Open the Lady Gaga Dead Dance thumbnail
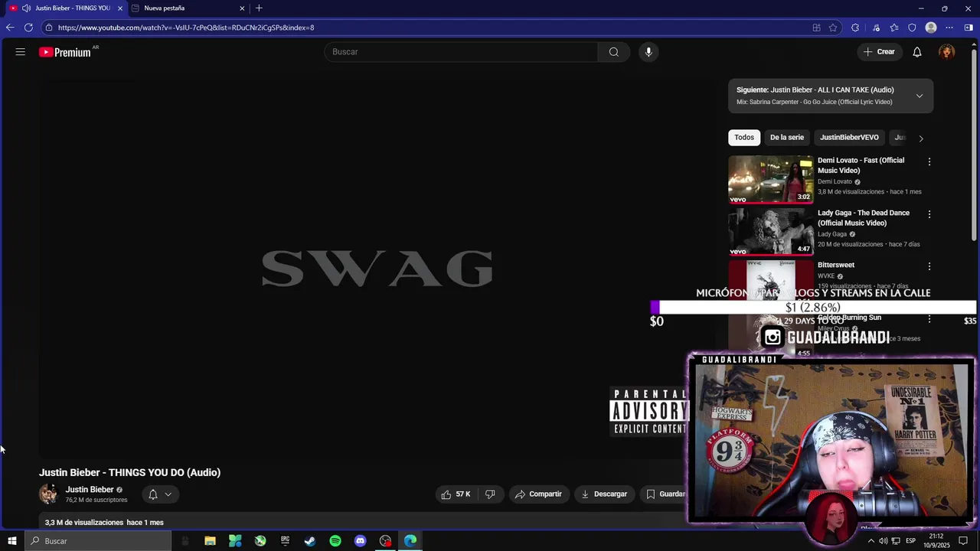Image resolution: width=980 pixels, height=551 pixels. [x=771, y=232]
